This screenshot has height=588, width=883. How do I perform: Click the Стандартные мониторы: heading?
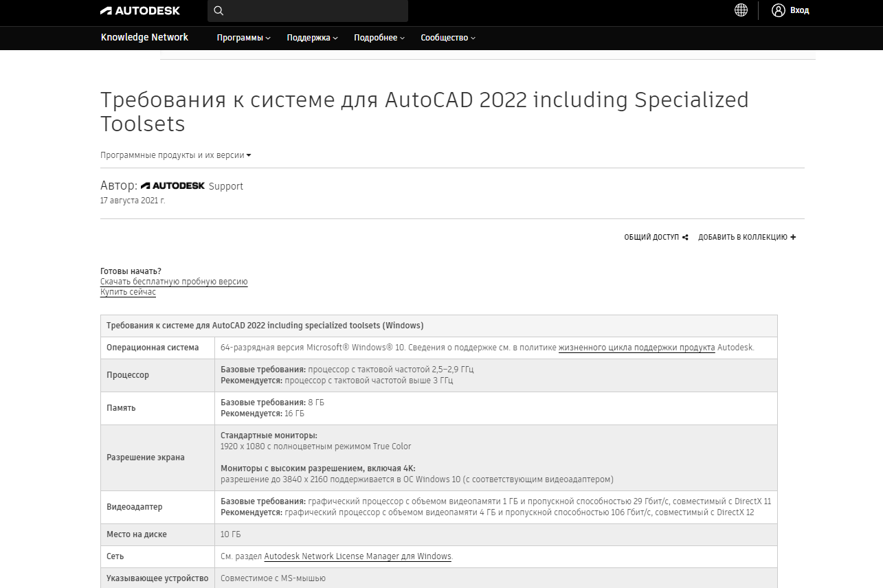point(269,436)
